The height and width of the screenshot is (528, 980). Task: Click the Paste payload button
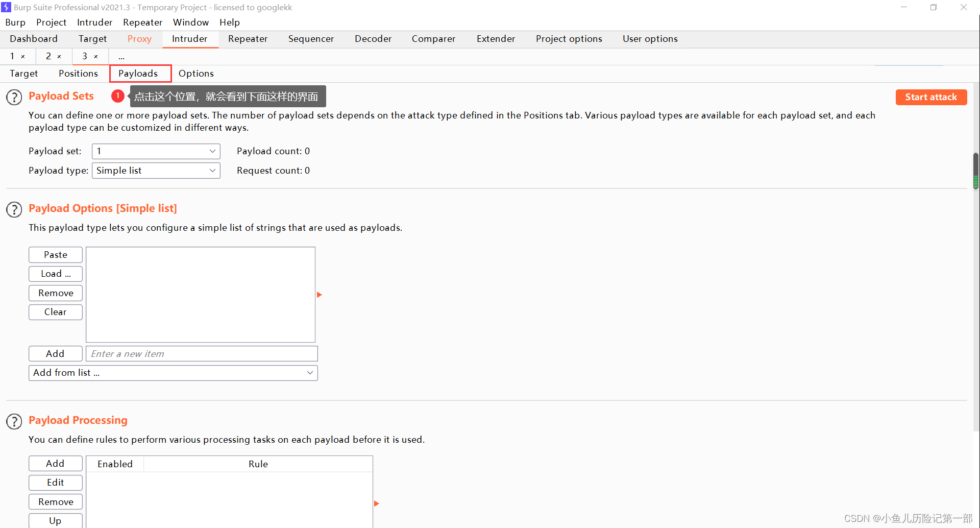56,255
